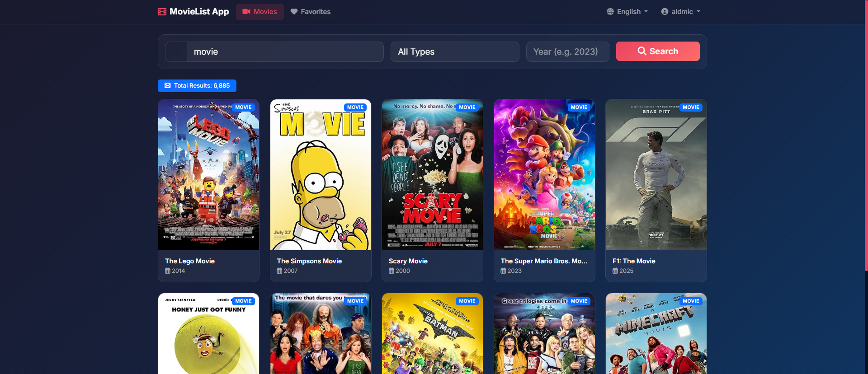Open the MovieList App home link
Viewport: 868px width, 374px height.
click(193, 12)
